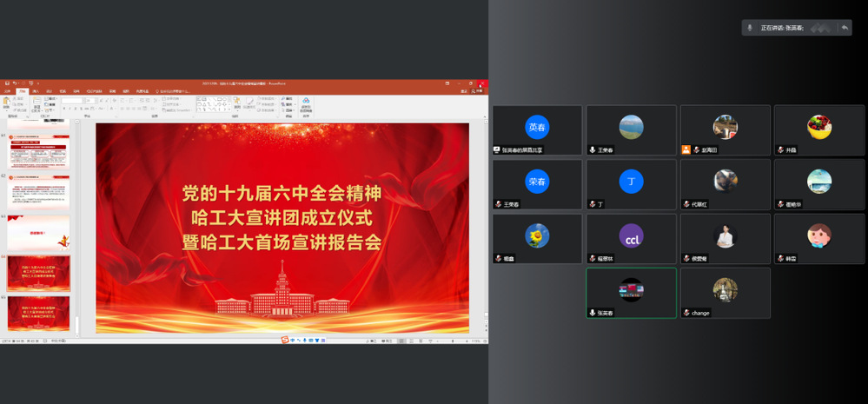Click the Undo arrow in PowerPoint's title bar
The height and width of the screenshot is (404, 868).
coord(15,83)
